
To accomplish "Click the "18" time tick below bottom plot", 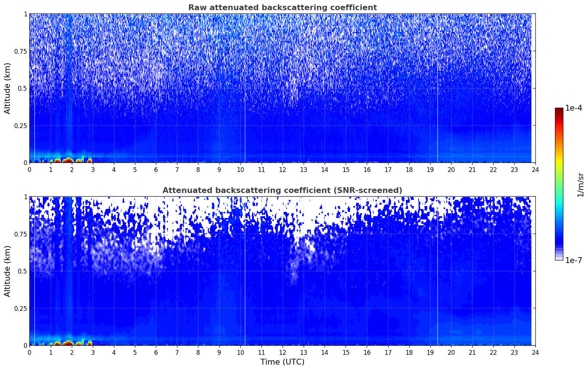I will (409, 352).
